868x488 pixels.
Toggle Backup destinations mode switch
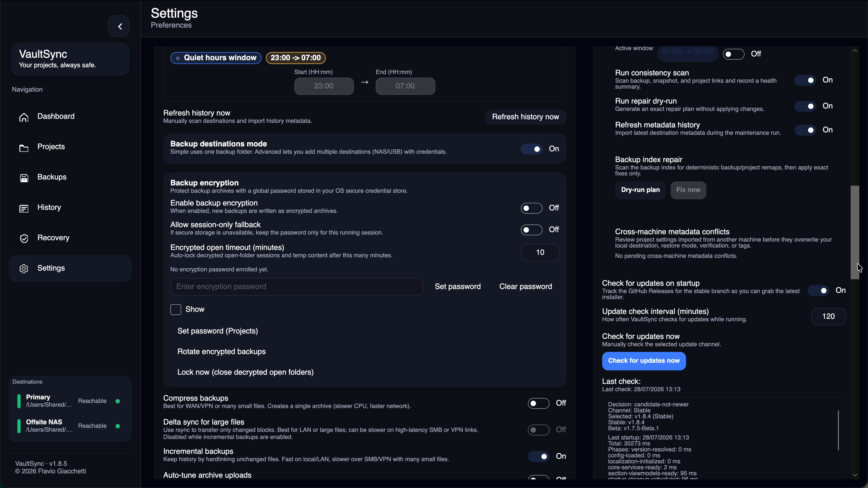tap(531, 149)
